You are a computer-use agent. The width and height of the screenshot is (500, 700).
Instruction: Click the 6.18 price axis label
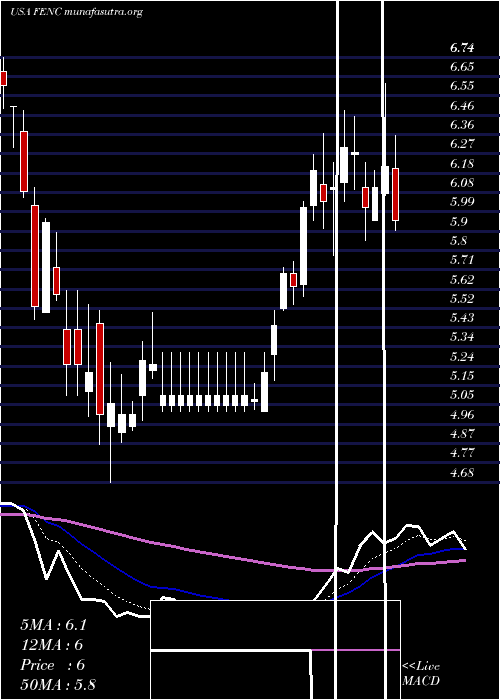coord(462,163)
